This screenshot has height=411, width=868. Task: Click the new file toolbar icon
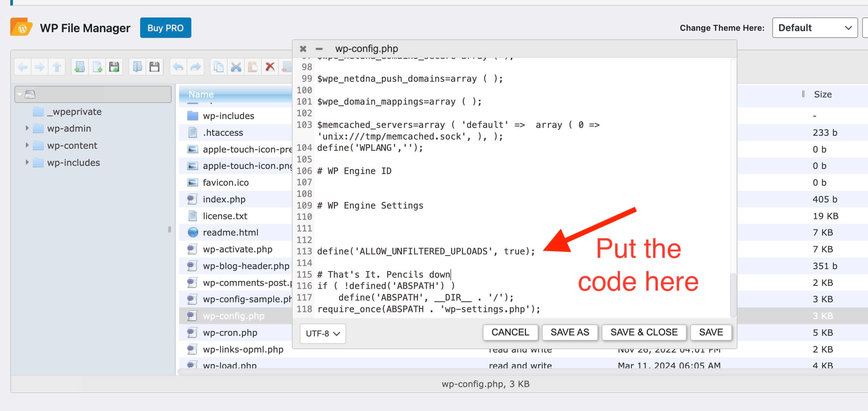(x=97, y=67)
